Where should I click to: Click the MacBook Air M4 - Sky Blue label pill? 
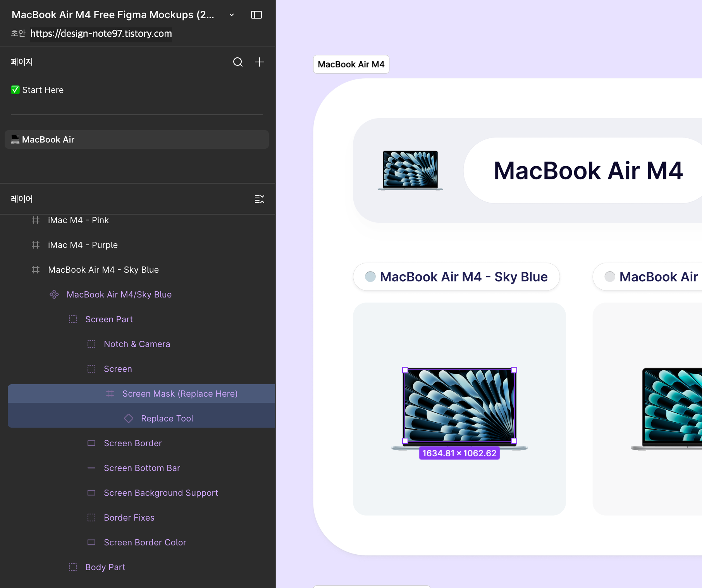pos(456,277)
